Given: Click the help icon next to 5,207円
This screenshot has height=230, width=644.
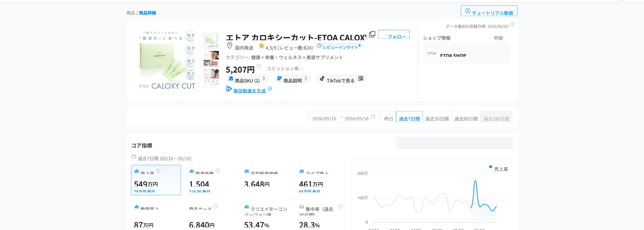Looking at the screenshot, I should tap(259, 66).
